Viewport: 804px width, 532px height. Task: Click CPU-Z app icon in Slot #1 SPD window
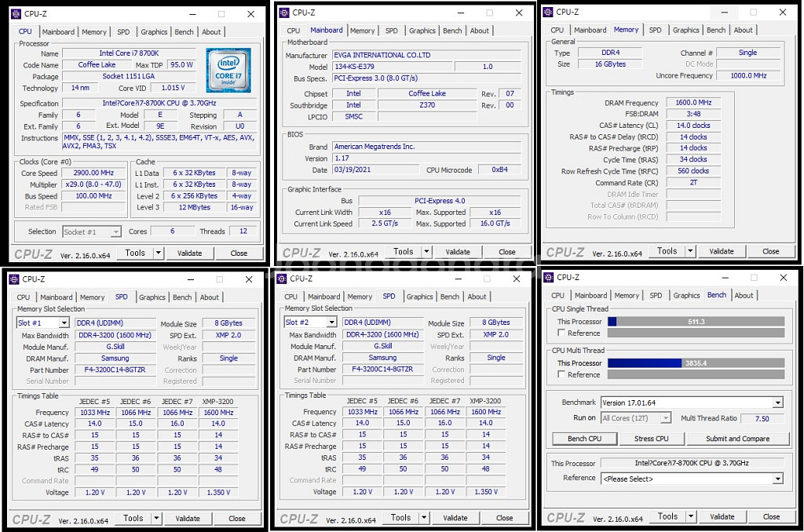[x=14, y=279]
